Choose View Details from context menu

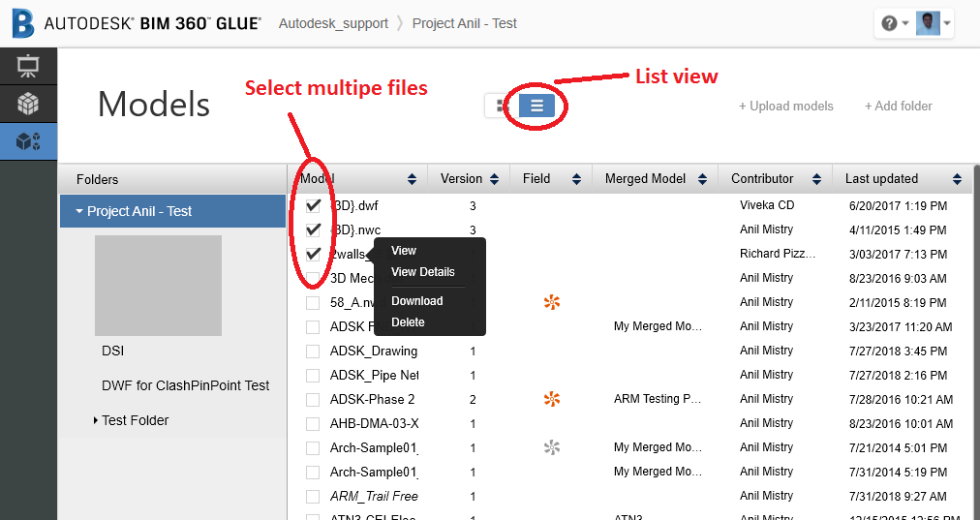tap(423, 272)
